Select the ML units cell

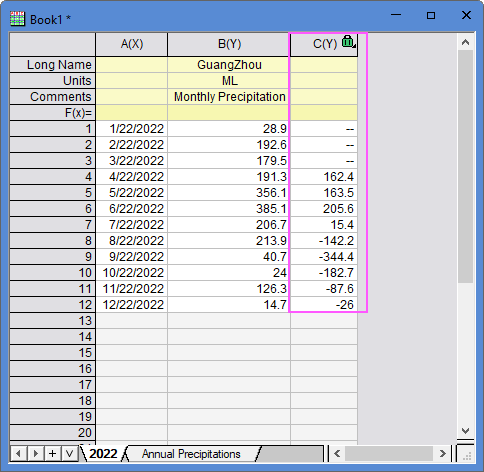229,81
